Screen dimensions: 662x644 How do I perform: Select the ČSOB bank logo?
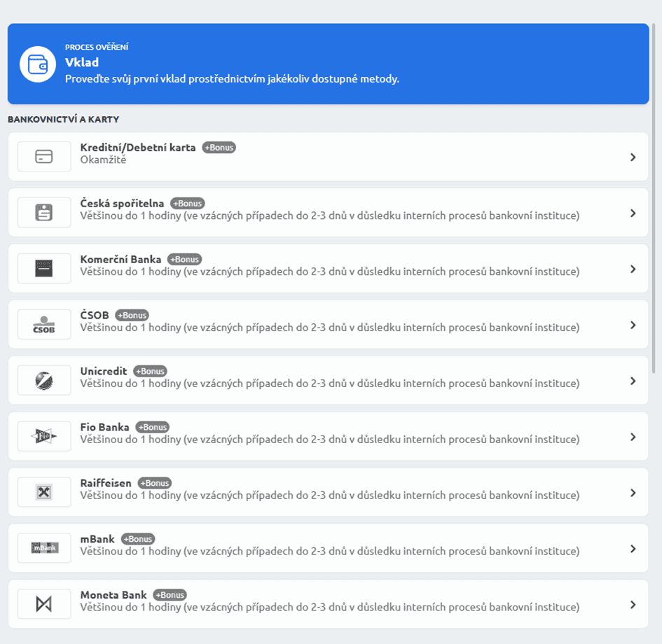[44, 324]
